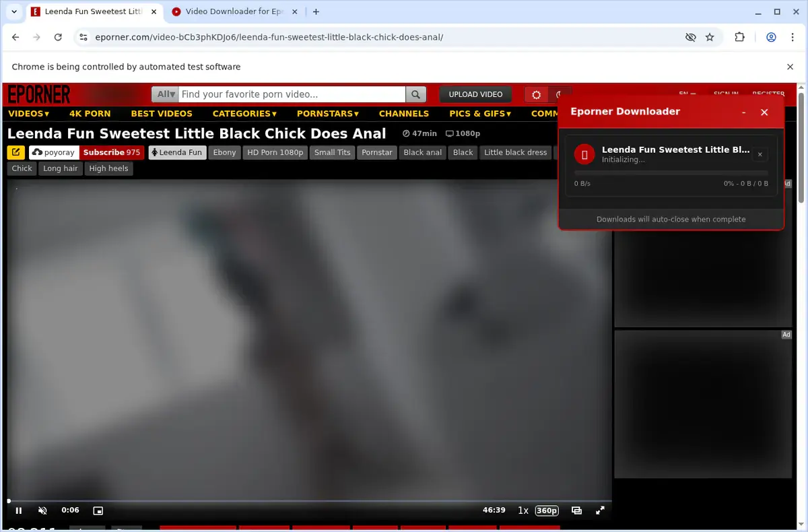
Task: Unmute the video with the speaker icon
Action: pos(42,510)
